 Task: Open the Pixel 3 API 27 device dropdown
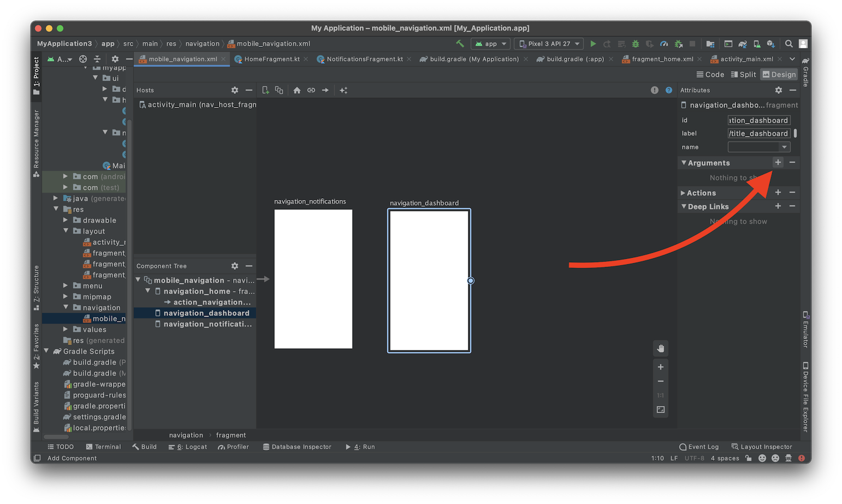(549, 44)
